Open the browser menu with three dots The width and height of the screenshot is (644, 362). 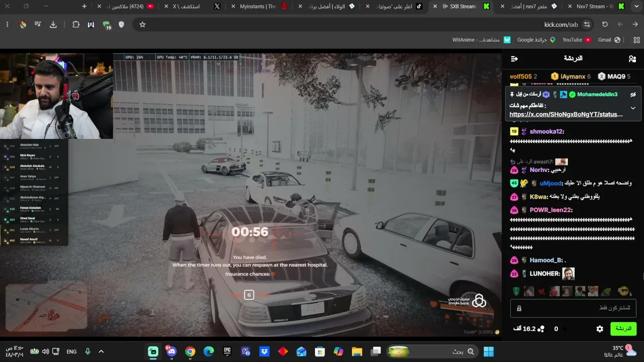click(x=7, y=25)
